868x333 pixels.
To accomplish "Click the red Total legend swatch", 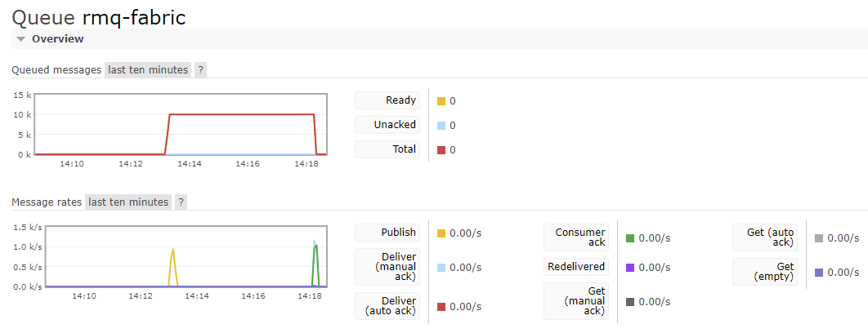I will pos(441,150).
